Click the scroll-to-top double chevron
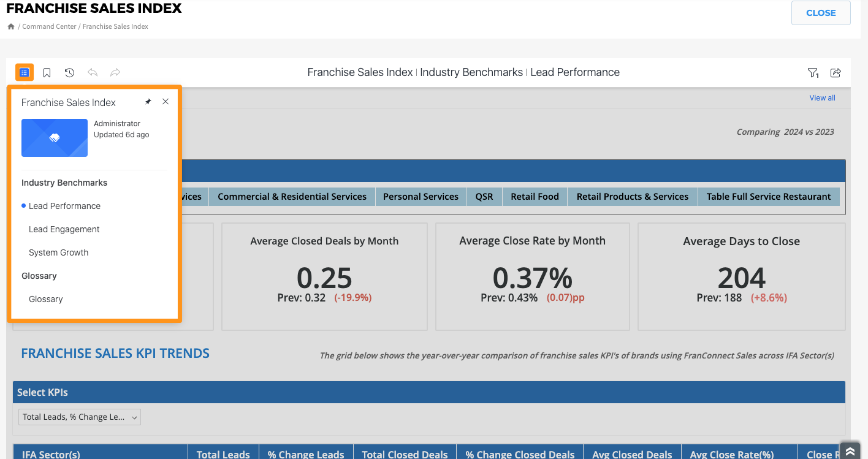Viewport: 868px width, 459px height. click(850, 451)
